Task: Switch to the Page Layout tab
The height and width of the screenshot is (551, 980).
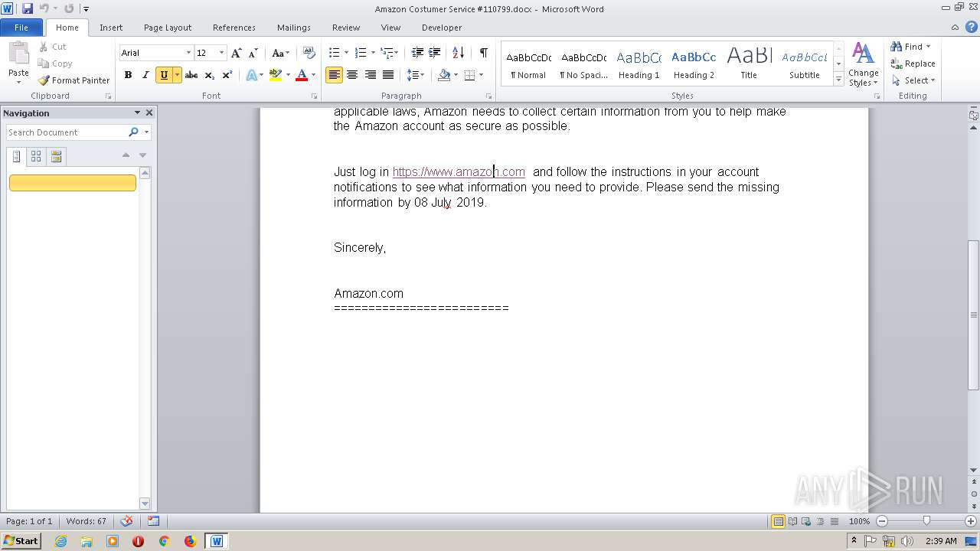Action: coord(168,28)
